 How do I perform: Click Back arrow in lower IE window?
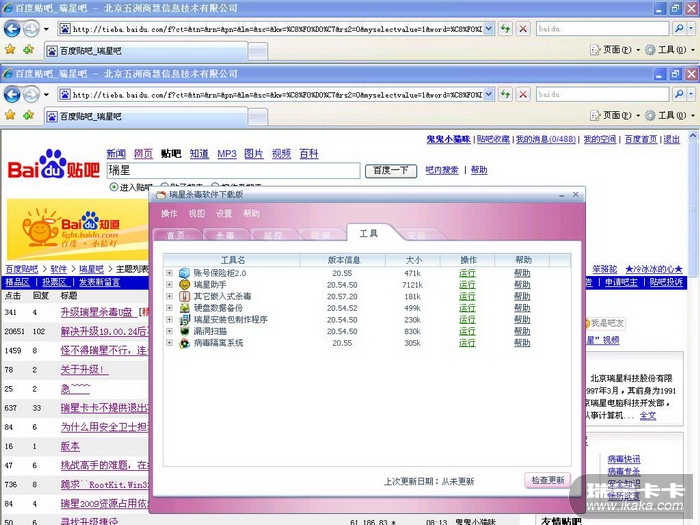click(x=12, y=95)
